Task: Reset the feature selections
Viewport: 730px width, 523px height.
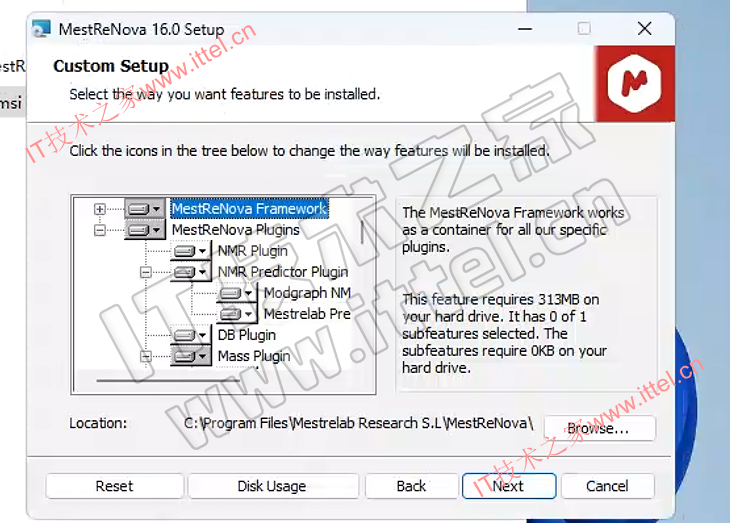Action: click(x=114, y=486)
